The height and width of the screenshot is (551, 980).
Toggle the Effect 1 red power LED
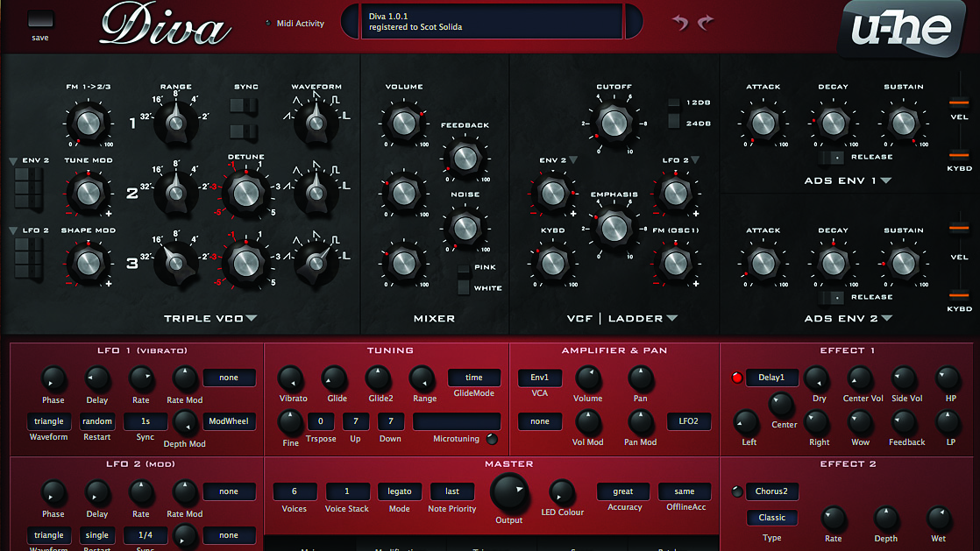click(x=737, y=378)
